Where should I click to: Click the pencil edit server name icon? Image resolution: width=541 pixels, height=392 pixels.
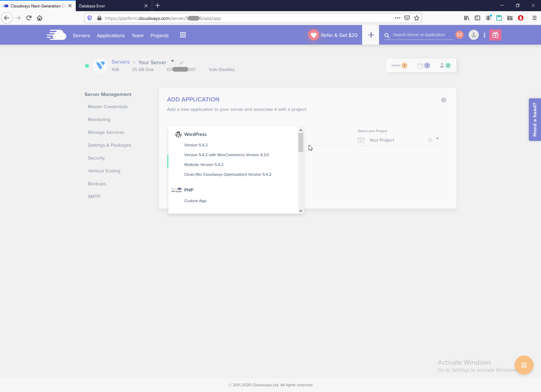pyautogui.click(x=182, y=63)
